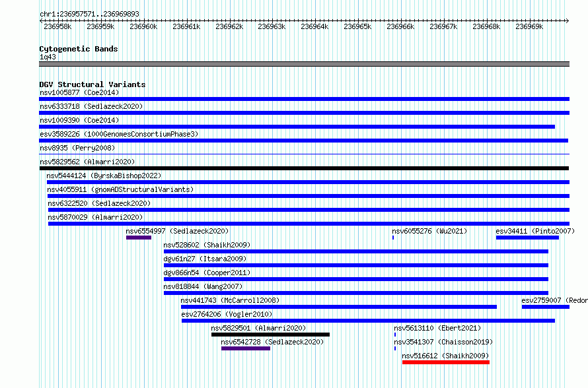Open esv2764206 (Vogler2010) label
The image size is (588, 388).
227,314
